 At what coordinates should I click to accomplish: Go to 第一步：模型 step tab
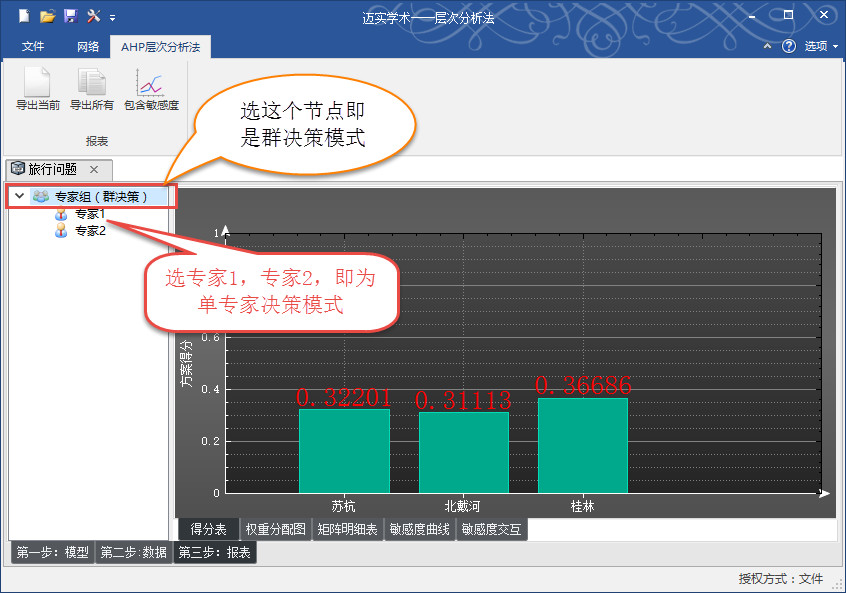pos(52,553)
